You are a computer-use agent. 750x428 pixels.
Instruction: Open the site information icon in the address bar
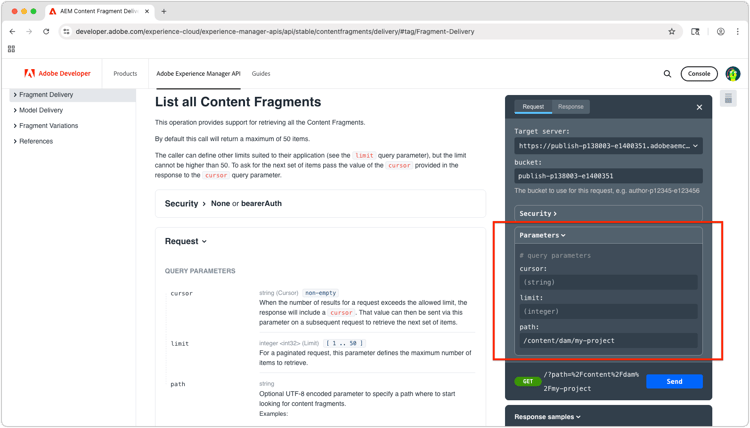(66, 32)
